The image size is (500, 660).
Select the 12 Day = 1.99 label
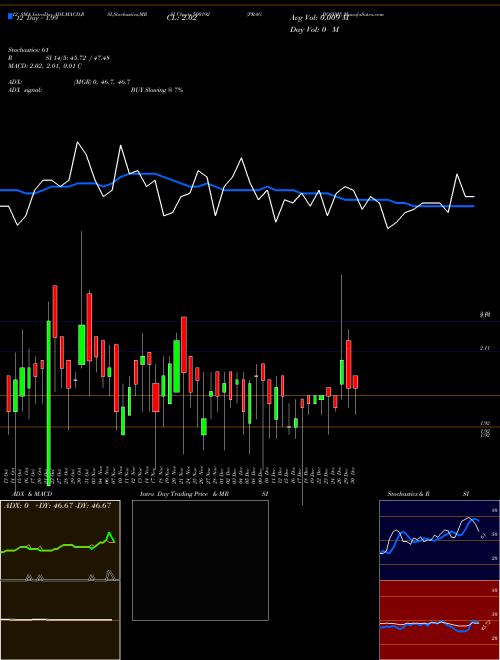(36, 19)
